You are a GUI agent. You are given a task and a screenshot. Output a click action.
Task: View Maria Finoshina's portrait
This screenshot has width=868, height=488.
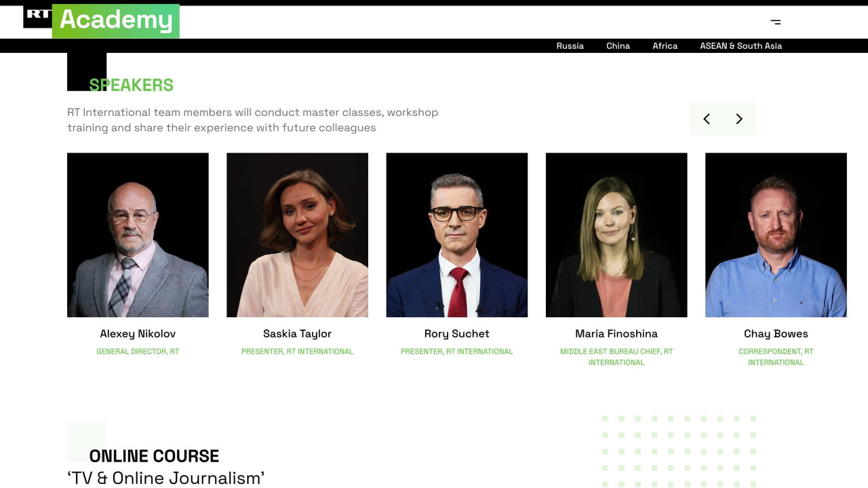(x=616, y=235)
